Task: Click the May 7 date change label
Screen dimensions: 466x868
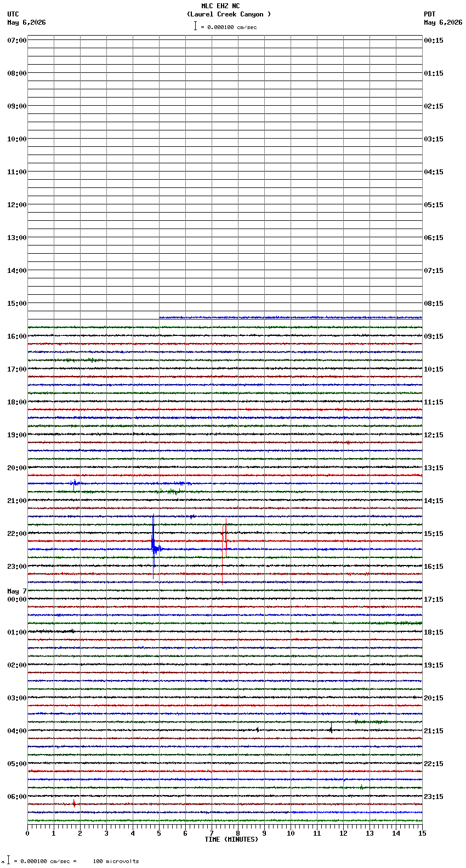Action: pos(17,591)
